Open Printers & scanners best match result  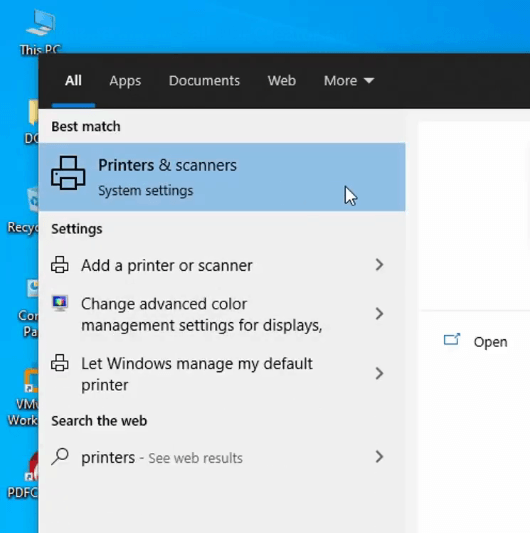(222, 177)
